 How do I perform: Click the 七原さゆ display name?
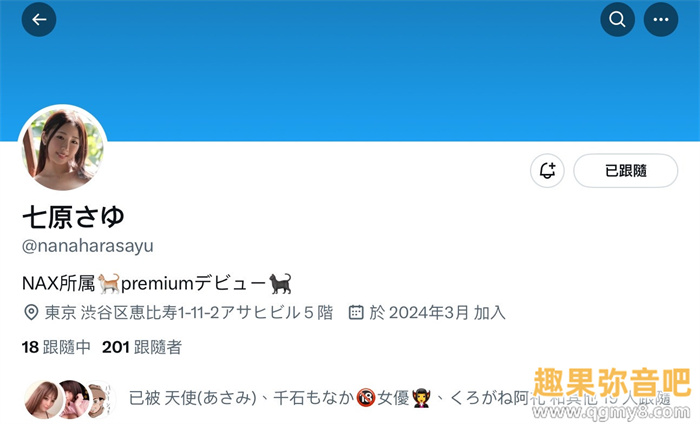(x=73, y=217)
